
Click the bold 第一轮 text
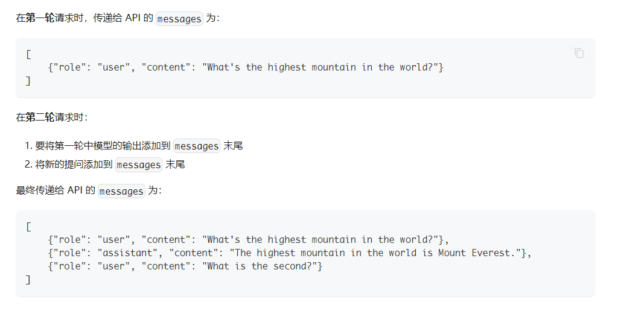[40, 18]
